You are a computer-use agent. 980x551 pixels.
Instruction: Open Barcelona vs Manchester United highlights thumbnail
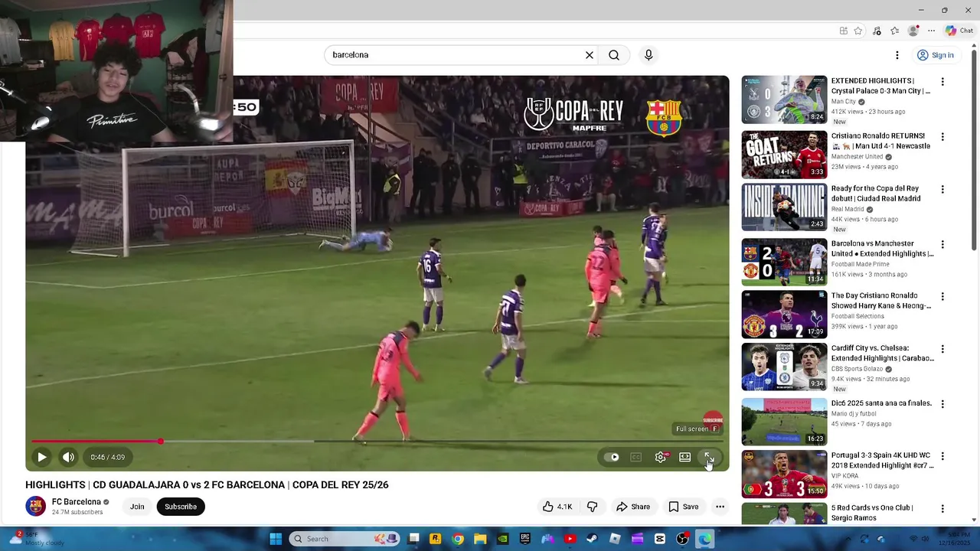pos(784,262)
